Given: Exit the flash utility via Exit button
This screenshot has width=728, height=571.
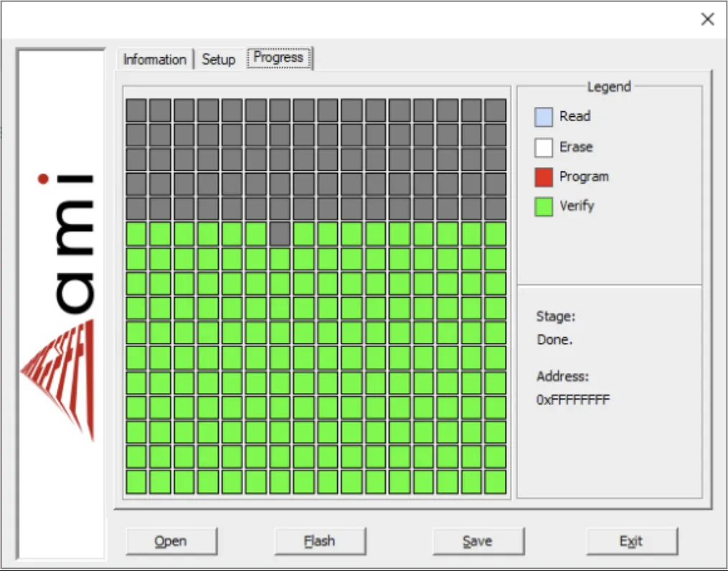Looking at the screenshot, I should pyautogui.click(x=631, y=541).
